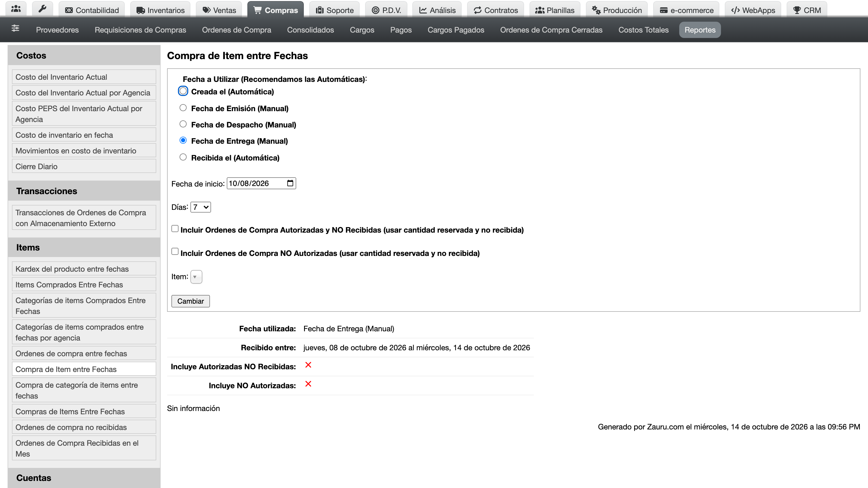The width and height of the screenshot is (868, 488).
Task: Select Creada el (Automática) radio option
Action: coord(183,91)
